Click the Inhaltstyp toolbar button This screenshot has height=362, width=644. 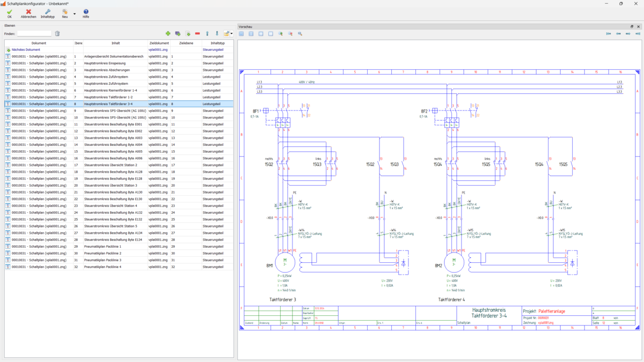pyautogui.click(x=48, y=13)
